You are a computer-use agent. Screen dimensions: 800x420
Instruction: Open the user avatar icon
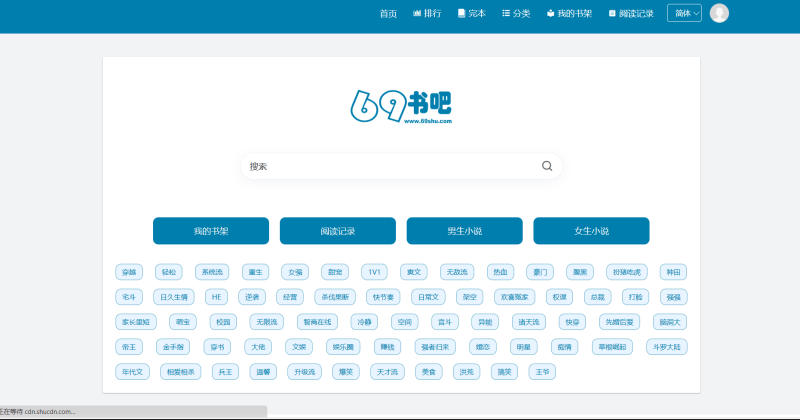point(719,13)
